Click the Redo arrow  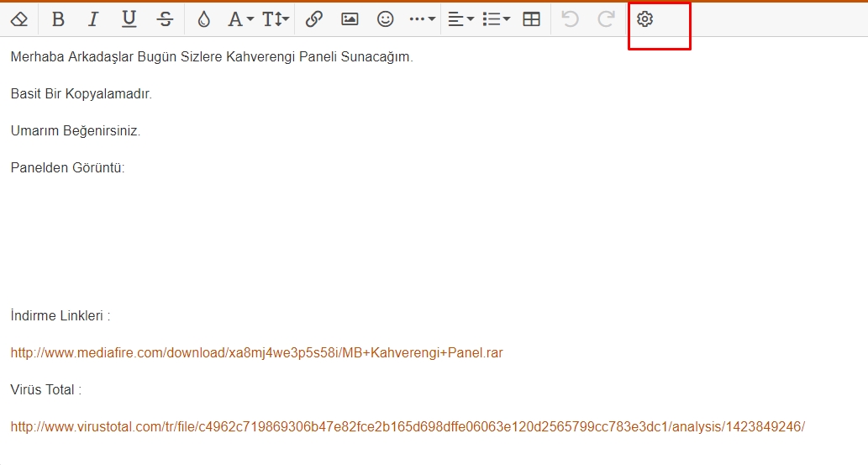[606, 19]
